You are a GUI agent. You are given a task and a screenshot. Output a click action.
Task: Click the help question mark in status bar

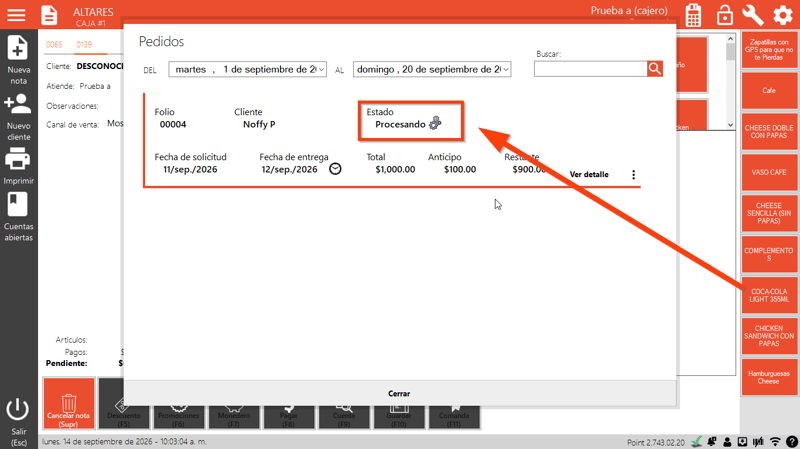point(792,442)
